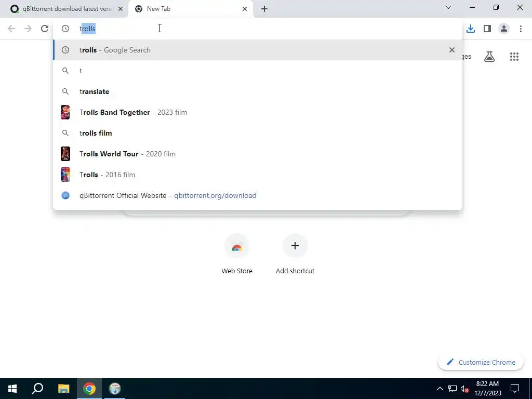Choose the translate search suggestion
532x399 pixels.
click(x=258, y=91)
